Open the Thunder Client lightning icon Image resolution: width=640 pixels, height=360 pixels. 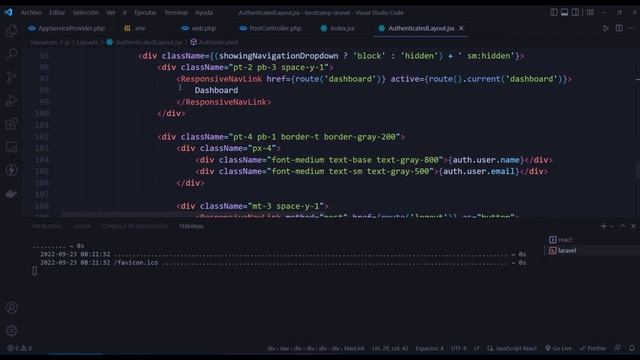[11, 170]
